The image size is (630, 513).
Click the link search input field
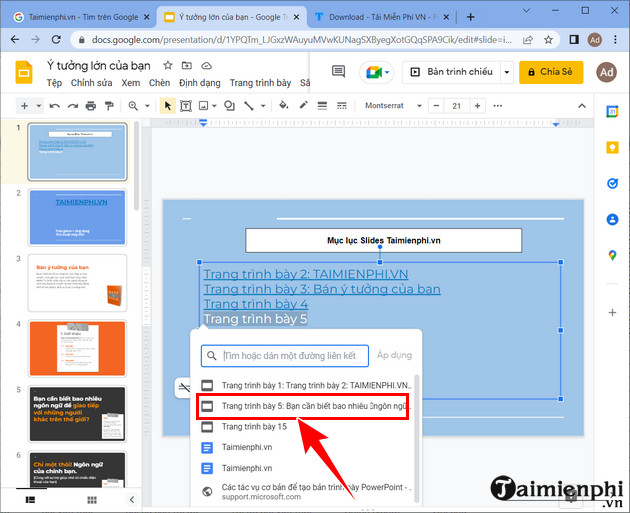click(285, 356)
